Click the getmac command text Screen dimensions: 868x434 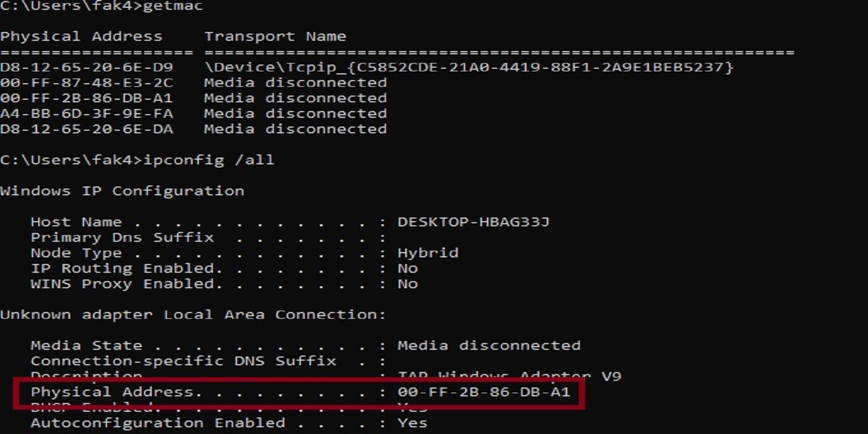click(x=173, y=6)
